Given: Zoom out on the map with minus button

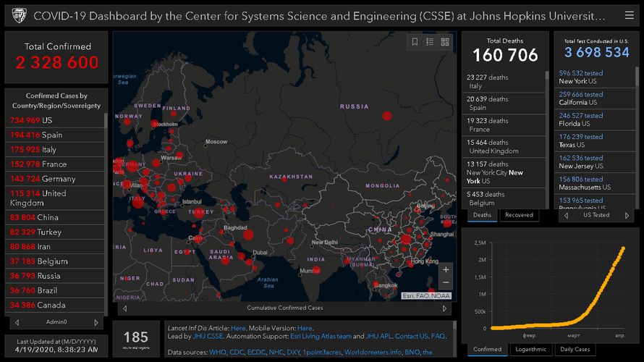Looking at the screenshot, I should click(x=446, y=283).
